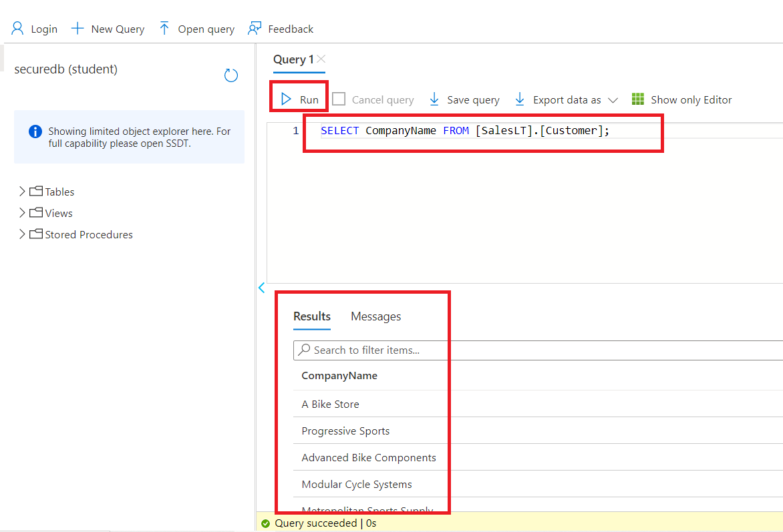Run the query with the play icon
This screenshot has width=783, height=532.
point(287,99)
